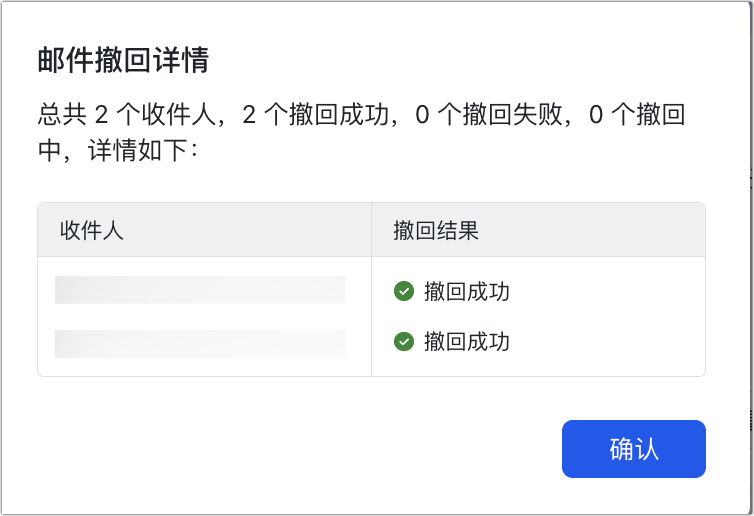Click the blue 确认 button

(633, 449)
